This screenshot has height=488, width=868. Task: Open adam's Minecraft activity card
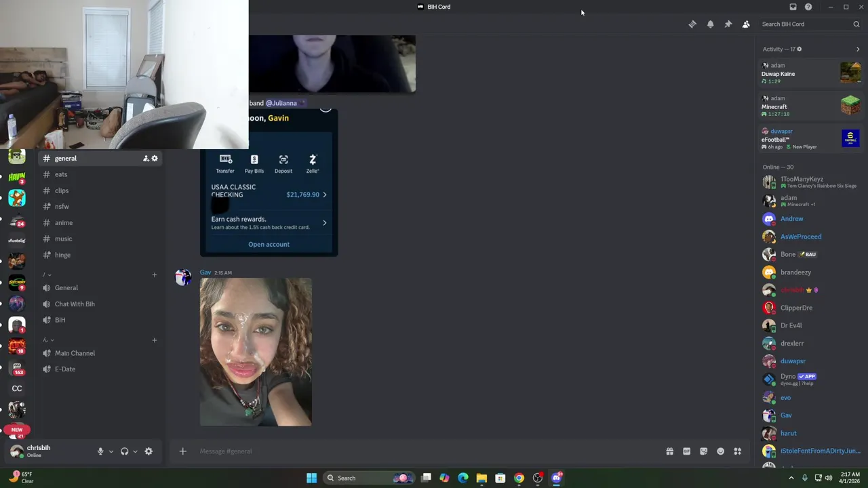810,106
